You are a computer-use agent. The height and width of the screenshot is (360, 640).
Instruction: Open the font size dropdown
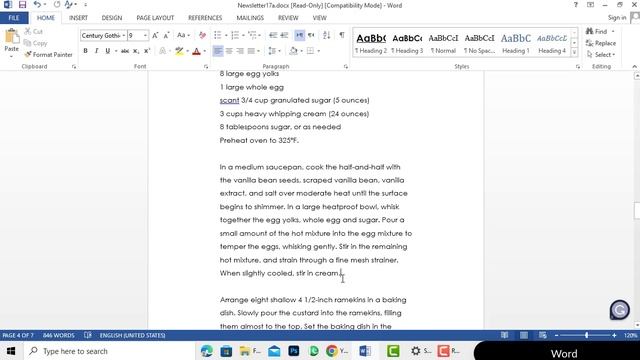(x=145, y=36)
